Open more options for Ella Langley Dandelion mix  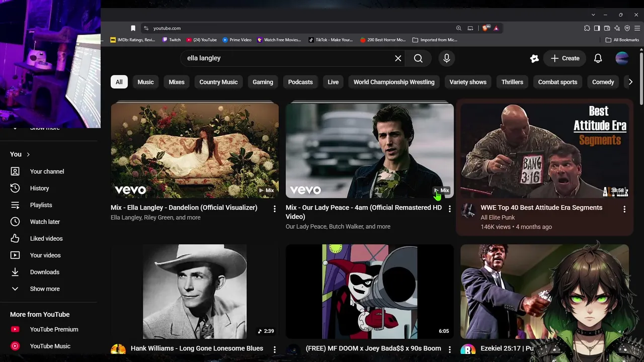coord(274,208)
